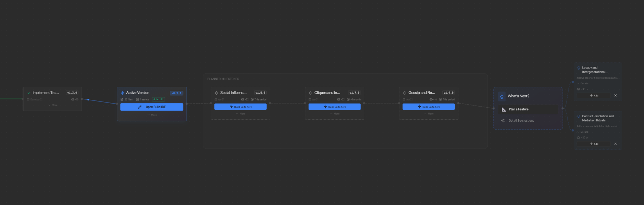Click the Active Version title

pyautogui.click(x=138, y=93)
